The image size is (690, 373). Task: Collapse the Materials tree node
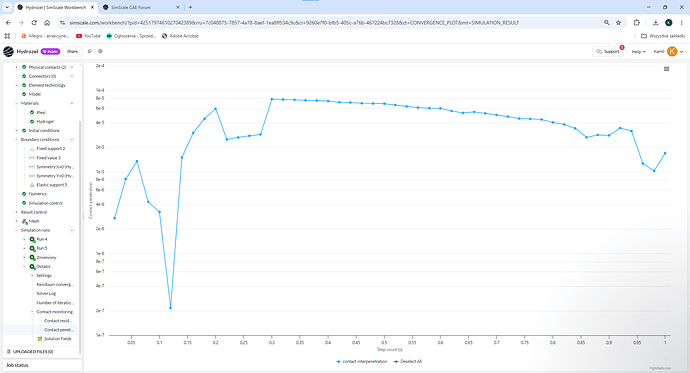[17, 103]
